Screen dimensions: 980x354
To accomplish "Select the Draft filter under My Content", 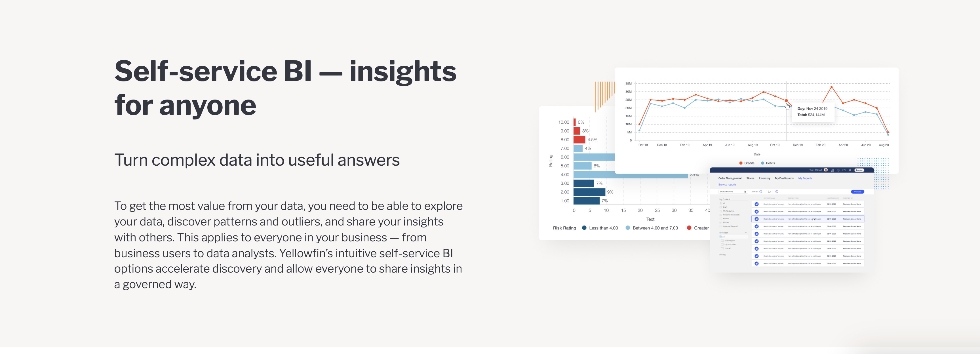I will click(x=725, y=207).
